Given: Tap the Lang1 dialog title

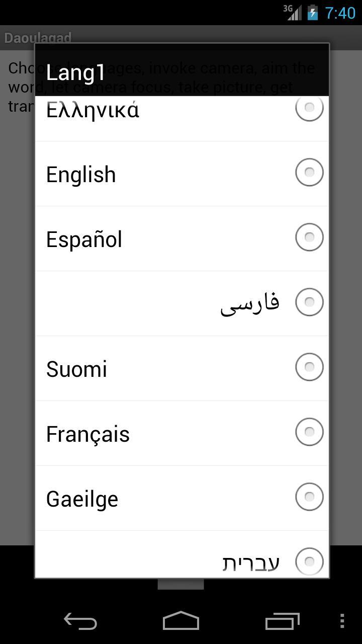Looking at the screenshot, I should [74, 72].
